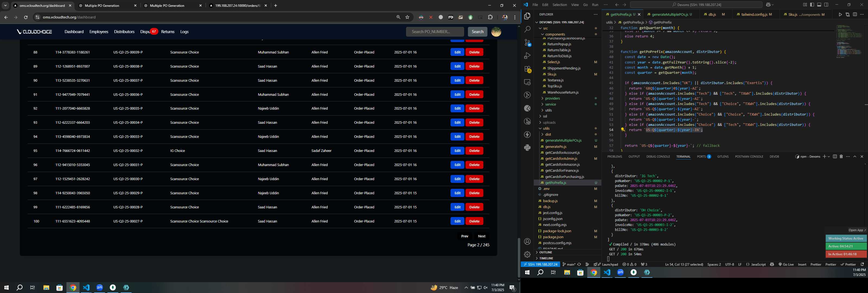Screen dimensions: 868x293
Task: Click Split Editor Right icon
Action: [855, 14]
